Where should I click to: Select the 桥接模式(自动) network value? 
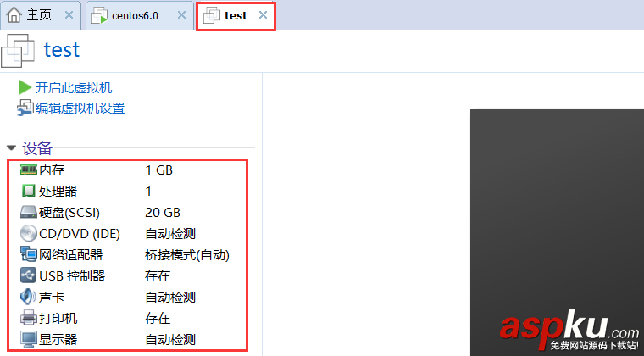pos(187,255)
